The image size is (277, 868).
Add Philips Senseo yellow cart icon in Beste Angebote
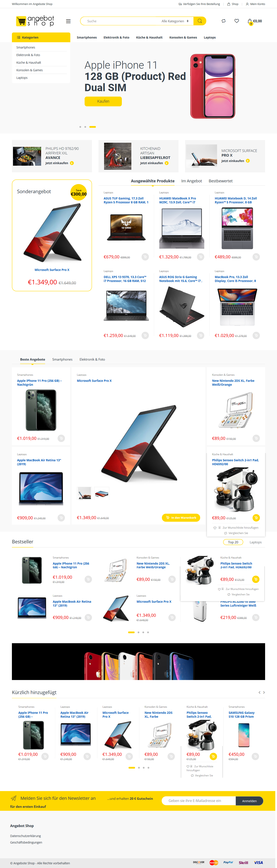coord(256,518)
